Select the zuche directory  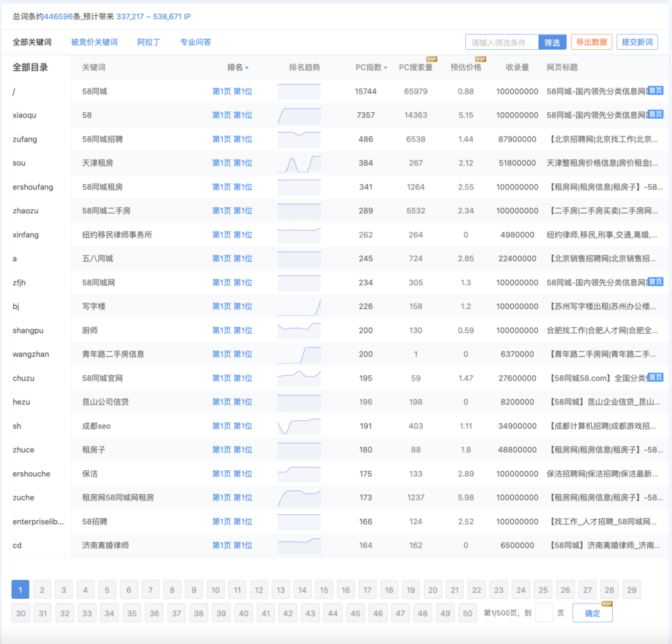24,498
